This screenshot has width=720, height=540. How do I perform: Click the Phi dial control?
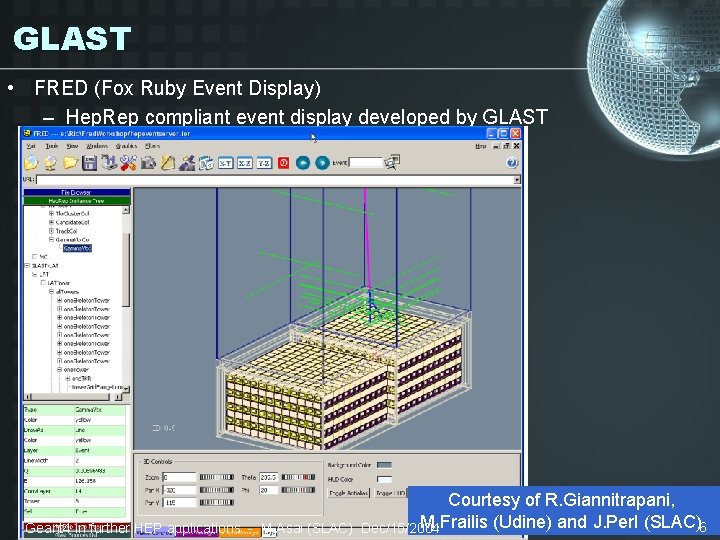pyautogui.click(x=298, y=490)
